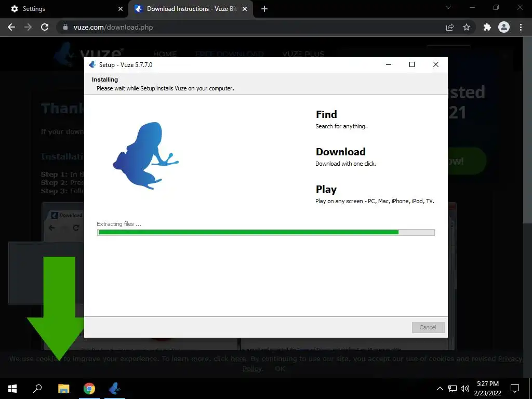Reload the Vuze download page
This screenshot has width=532, height=399.
45,27
